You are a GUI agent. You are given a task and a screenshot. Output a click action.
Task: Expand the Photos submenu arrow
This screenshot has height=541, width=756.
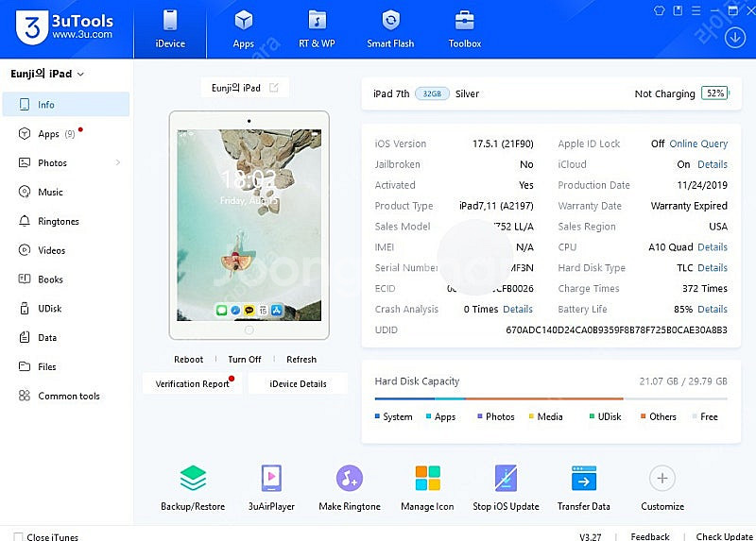(x=118, y=162)
